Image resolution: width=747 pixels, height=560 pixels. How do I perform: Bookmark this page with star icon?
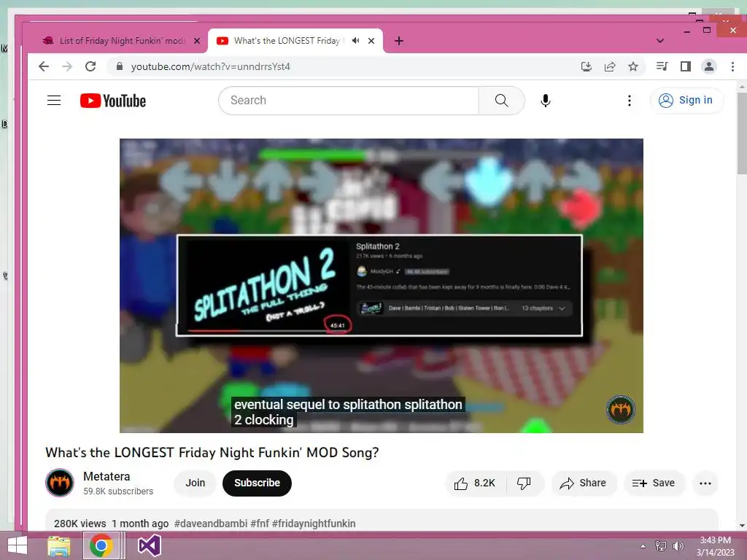tap(633, 66)
